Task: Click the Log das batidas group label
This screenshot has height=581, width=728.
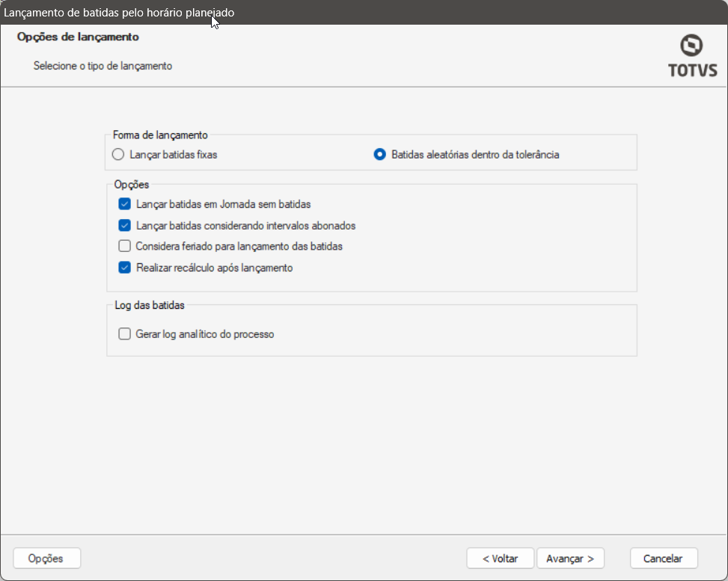Action: click(150, 305)
